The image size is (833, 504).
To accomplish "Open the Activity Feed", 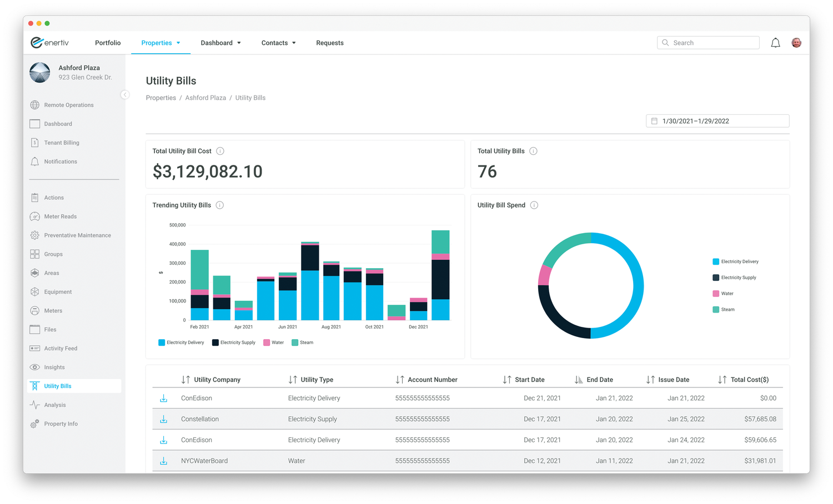I will 53,349.
